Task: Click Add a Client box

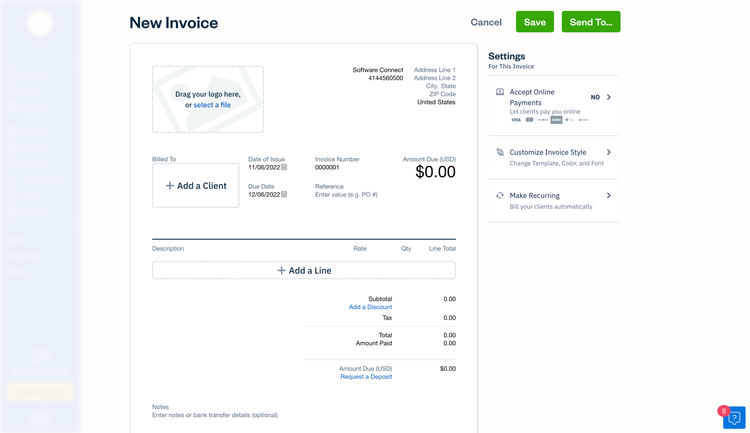Action: pos(196,186)
